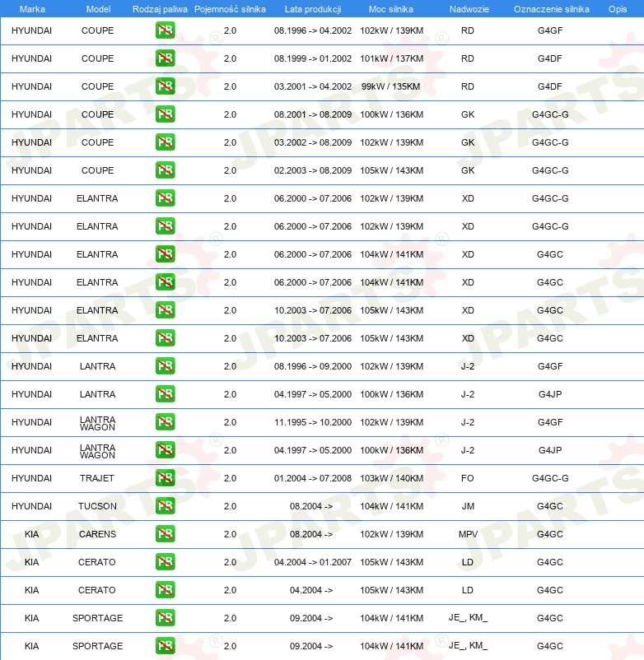
Task: Click the Moc silnika column header
Action: (x=391, y=9)
